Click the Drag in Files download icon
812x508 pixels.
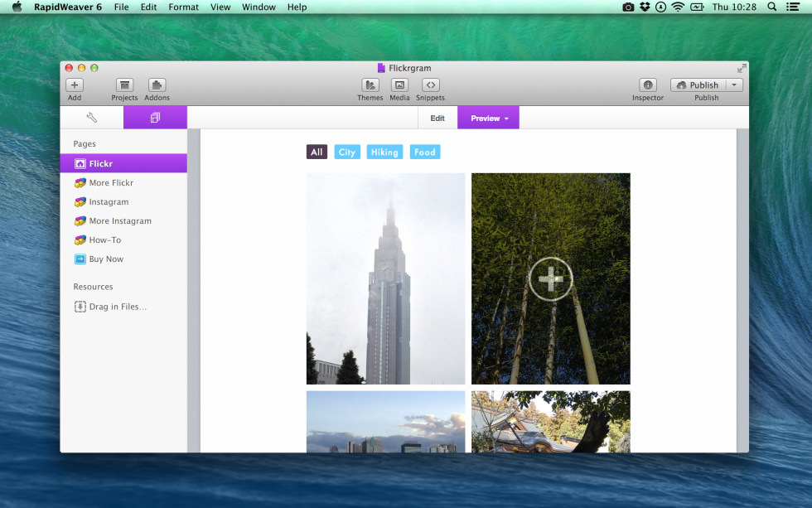(x=80, y=307)
